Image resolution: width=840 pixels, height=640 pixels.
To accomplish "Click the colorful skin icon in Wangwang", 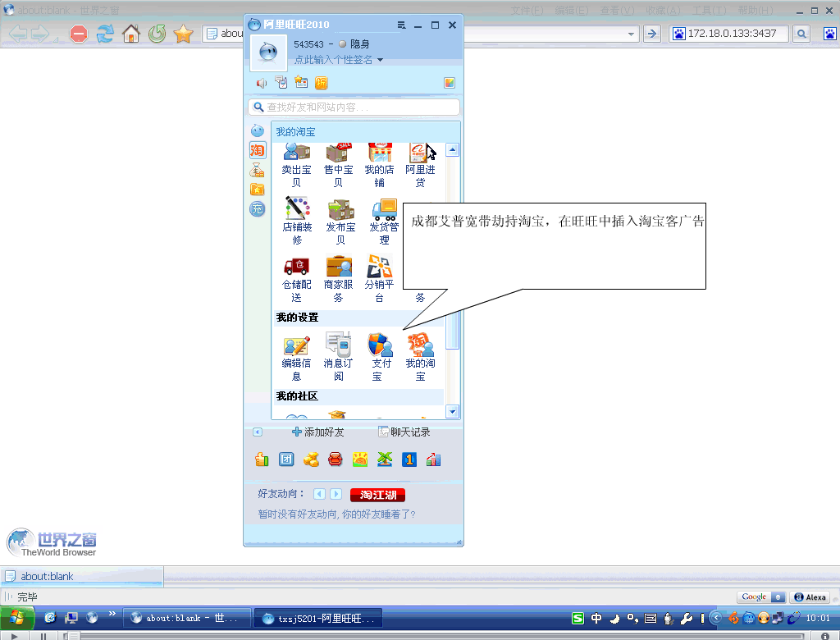I will click(x=450, y=83).
